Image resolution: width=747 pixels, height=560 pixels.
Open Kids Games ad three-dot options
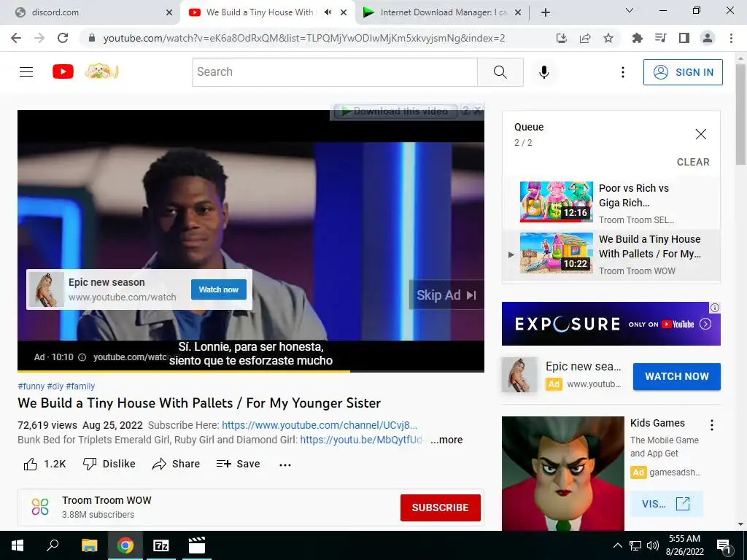tap(712, 425)
